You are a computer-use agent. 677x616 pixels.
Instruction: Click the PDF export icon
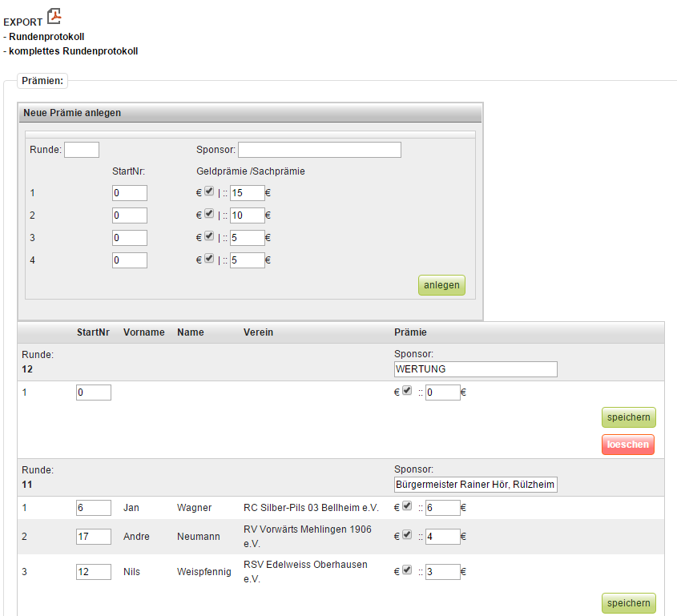[54, 16]
